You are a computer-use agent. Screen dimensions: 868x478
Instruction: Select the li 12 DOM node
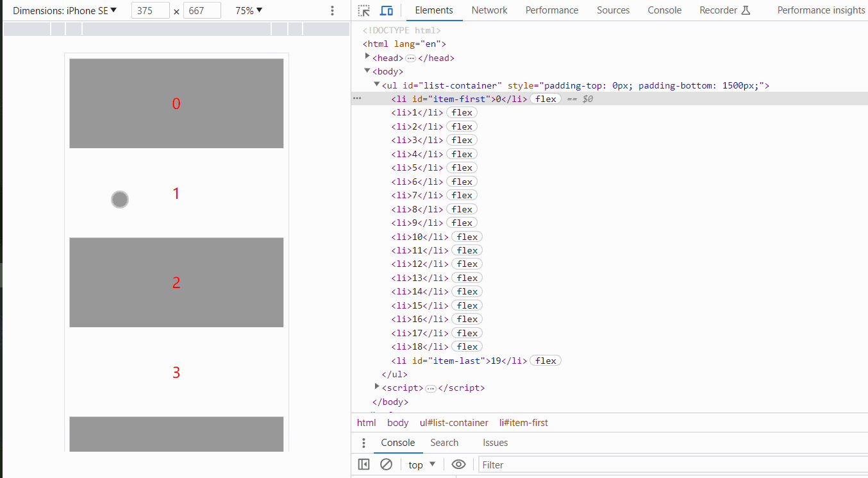[x=420, y=264]
